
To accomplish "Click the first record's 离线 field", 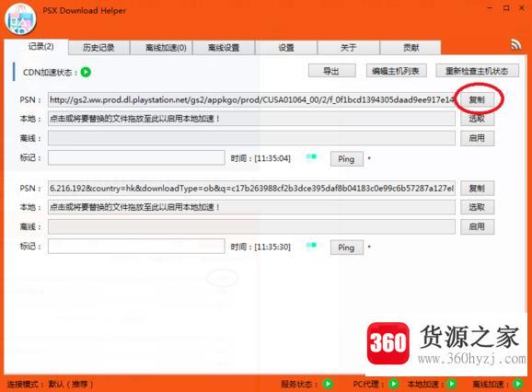I will (251, 138).
